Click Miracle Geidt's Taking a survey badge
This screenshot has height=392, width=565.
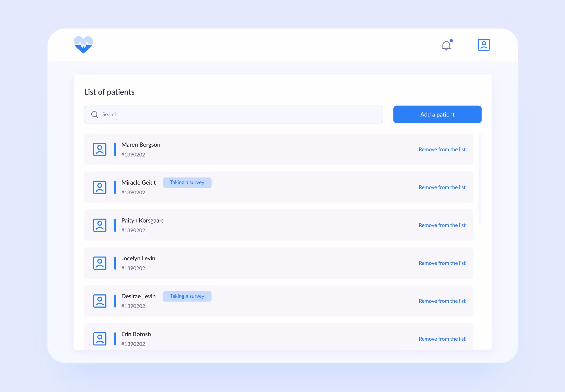[x=187, y=182]
